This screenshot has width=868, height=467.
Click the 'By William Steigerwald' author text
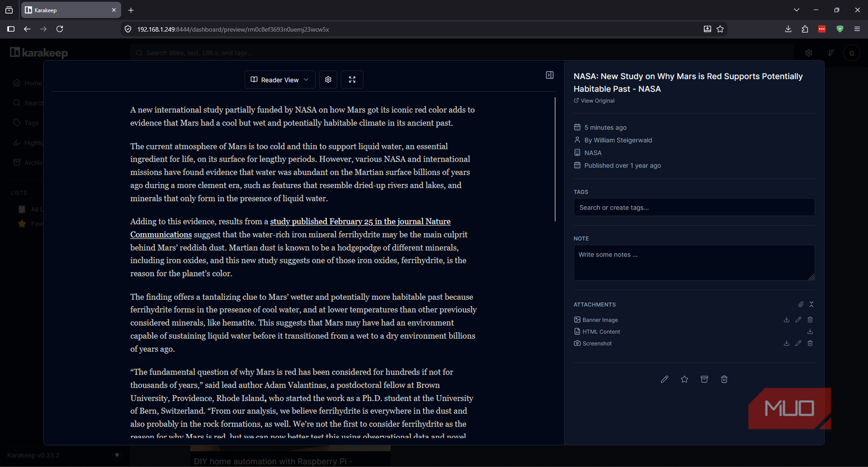click(618, 140)
